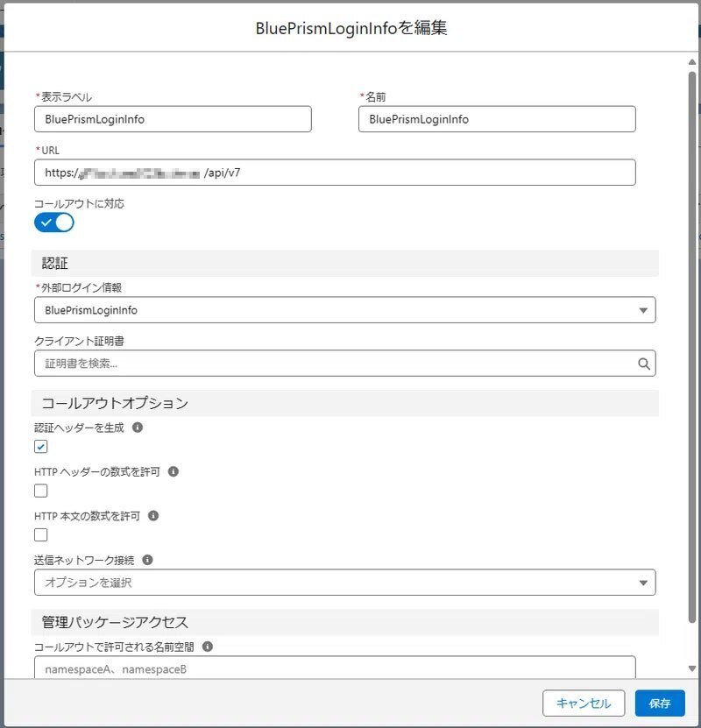Click the 管理パッケージアクセス section heading
701x728 pixels.
click(x=115, y=622)
